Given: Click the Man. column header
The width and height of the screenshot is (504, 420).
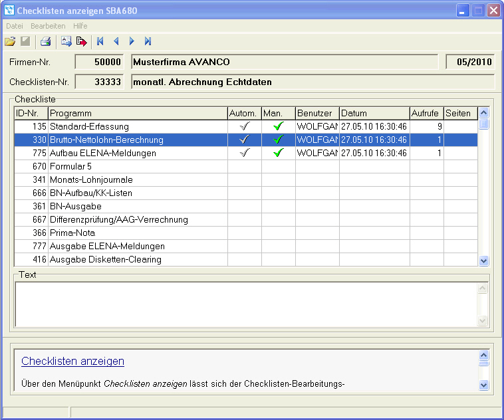Looking at the screenshot, I should tap(279, 113).
